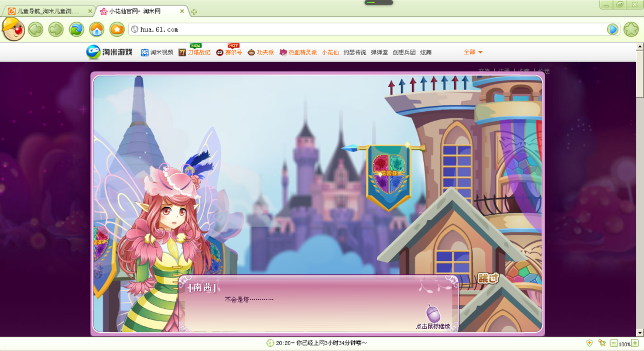The image size is (644, 351).
Task: Click the mouse icon to continue dialogue
Action: [x=433, y=314]
